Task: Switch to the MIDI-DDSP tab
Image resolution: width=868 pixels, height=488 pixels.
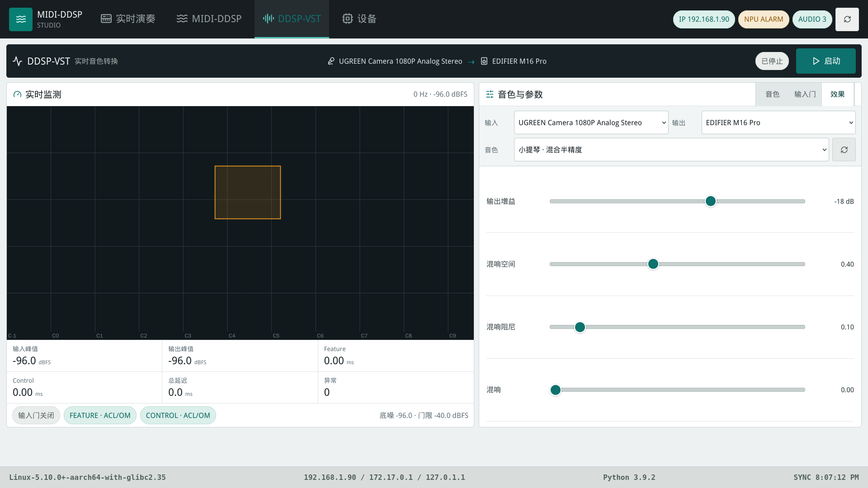Action: pyautogui.click(x=209, y=19)
